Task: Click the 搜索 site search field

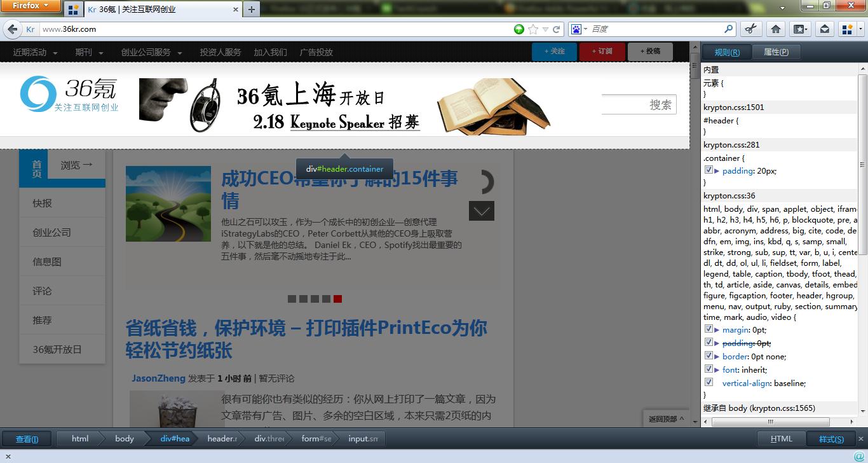Action: (x=639, y=105)
